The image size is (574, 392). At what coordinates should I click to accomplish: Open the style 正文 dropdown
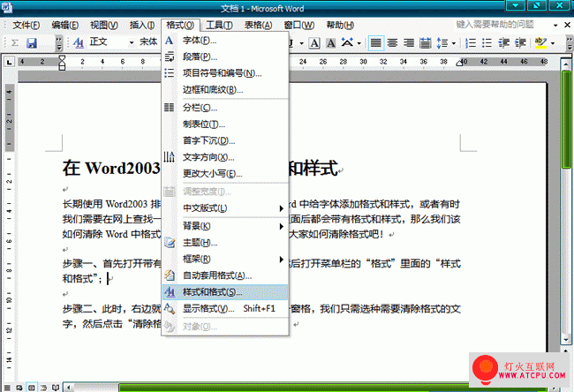132,43
